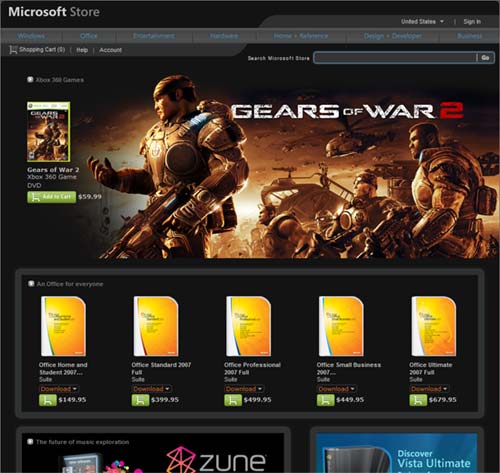Open Download dropdown for Office Home and Student
The width and height of the screenshot is (500, 473).
coord(59,389)
